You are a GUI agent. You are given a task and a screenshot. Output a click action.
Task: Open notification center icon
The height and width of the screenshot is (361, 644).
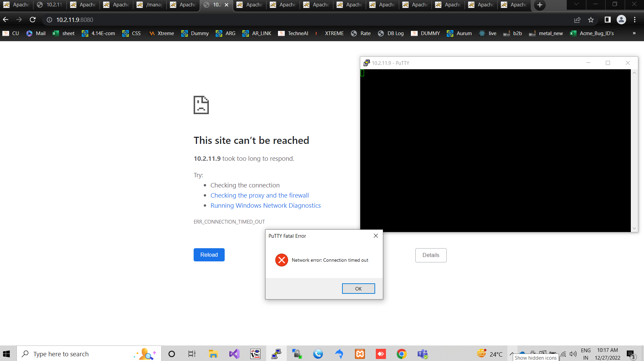pyautogui.click(x=631, y=354)
